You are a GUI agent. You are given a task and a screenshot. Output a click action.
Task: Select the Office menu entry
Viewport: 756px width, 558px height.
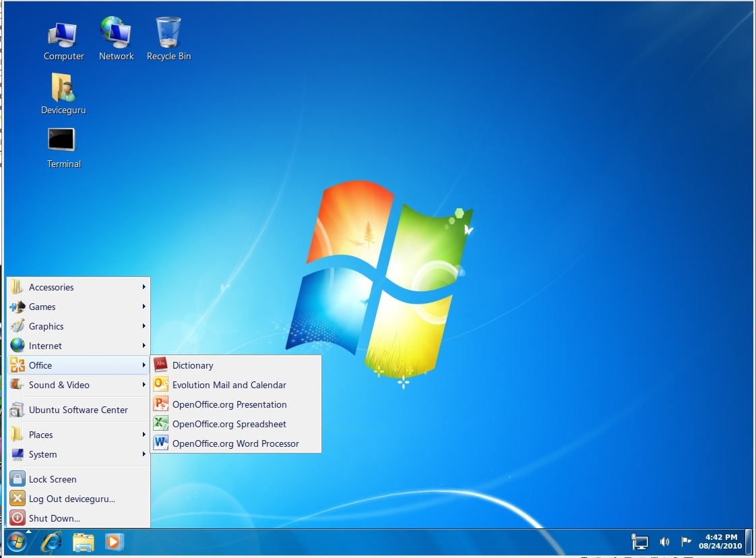(79, 365)
